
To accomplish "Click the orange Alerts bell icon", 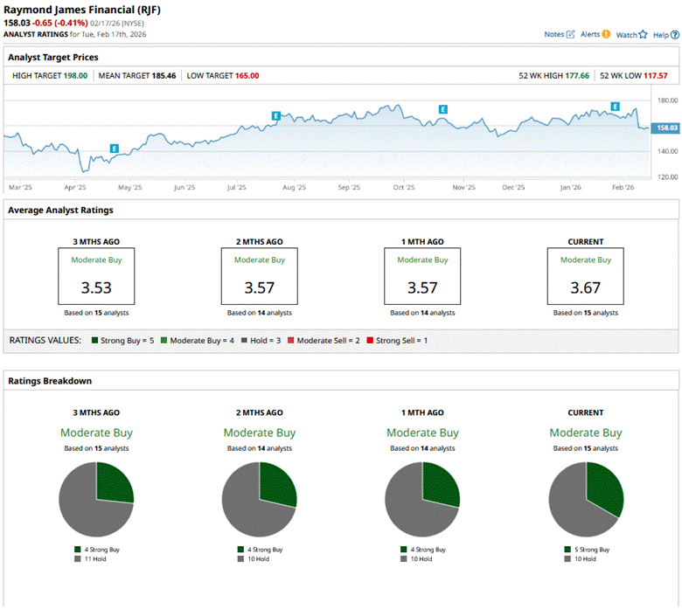I will tap(606, 34).
